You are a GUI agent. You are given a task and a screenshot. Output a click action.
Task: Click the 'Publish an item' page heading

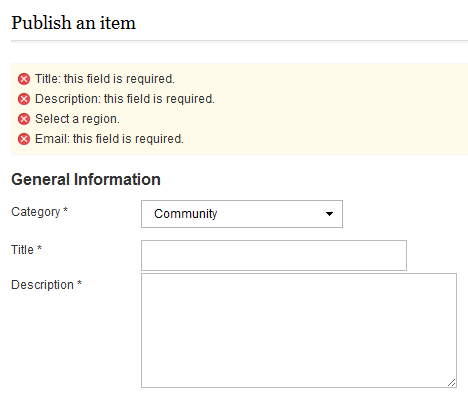point(74,23)
